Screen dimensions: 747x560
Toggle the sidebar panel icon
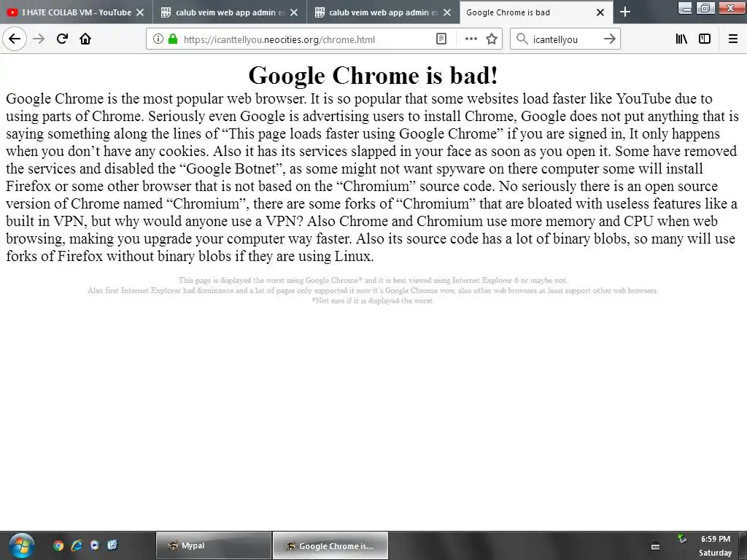[x=705, y=39]
